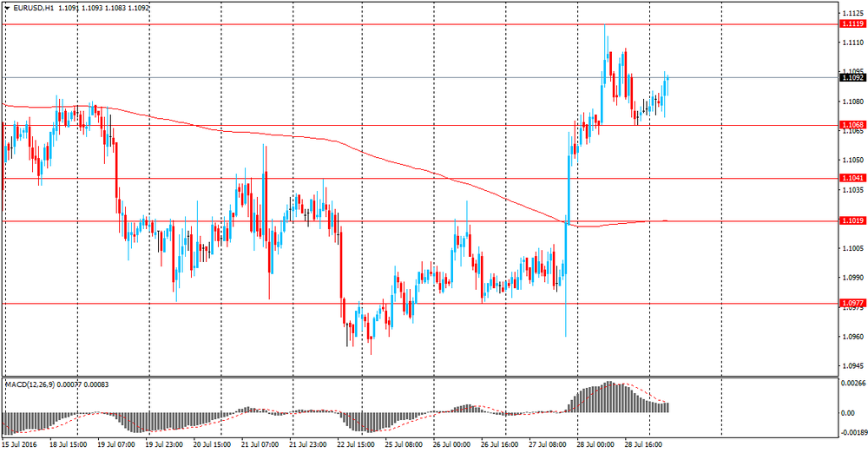The image size is (868, 453).
Task: Select the red 1.1019 level price label
Action: (x=852, y=221)
